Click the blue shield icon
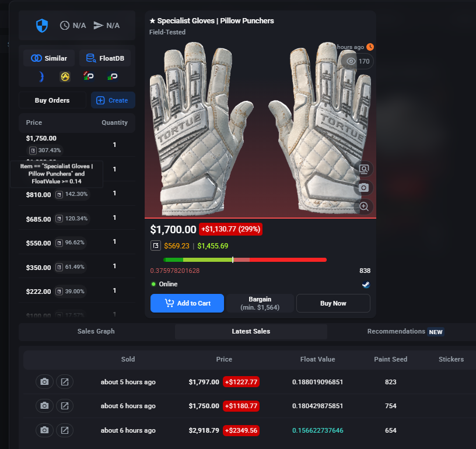The height and width of the screenshot is (449, 476). [x=42, y=26]
